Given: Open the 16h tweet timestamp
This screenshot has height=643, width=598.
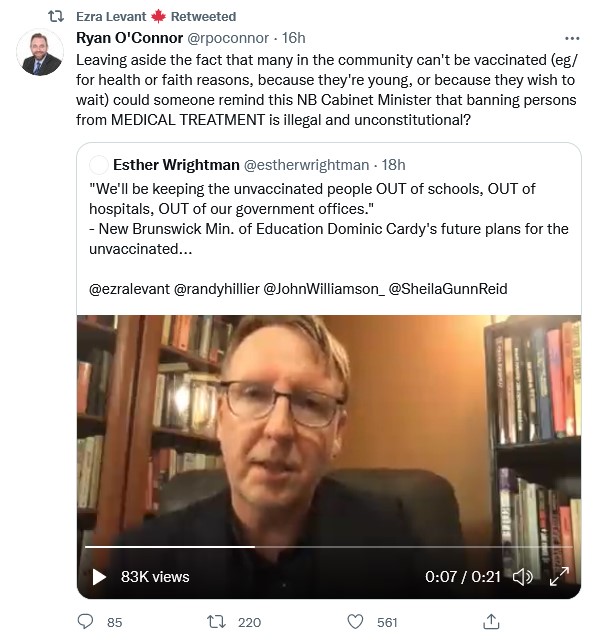Looking at the screenshot, I should pyautogui.click(x=294, y=38).
